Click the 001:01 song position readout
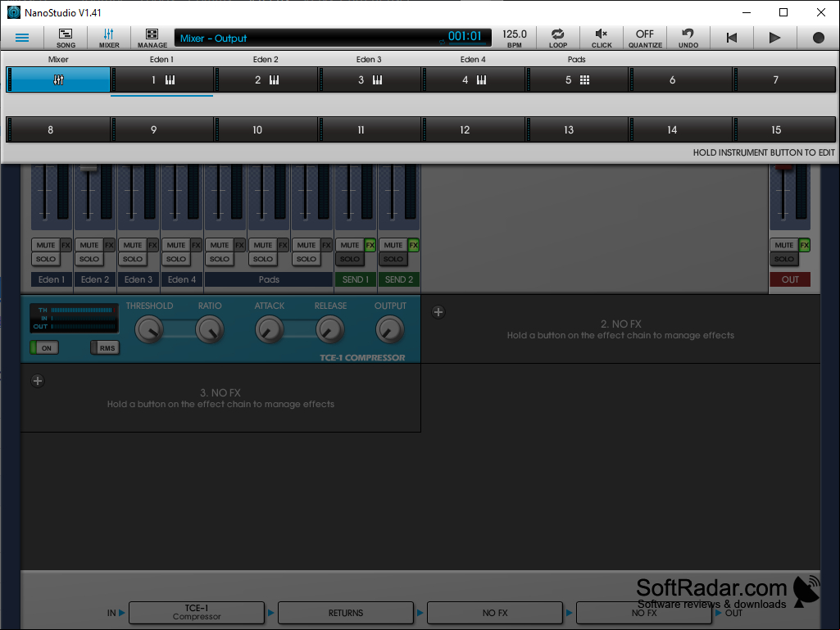 [465, 36]
